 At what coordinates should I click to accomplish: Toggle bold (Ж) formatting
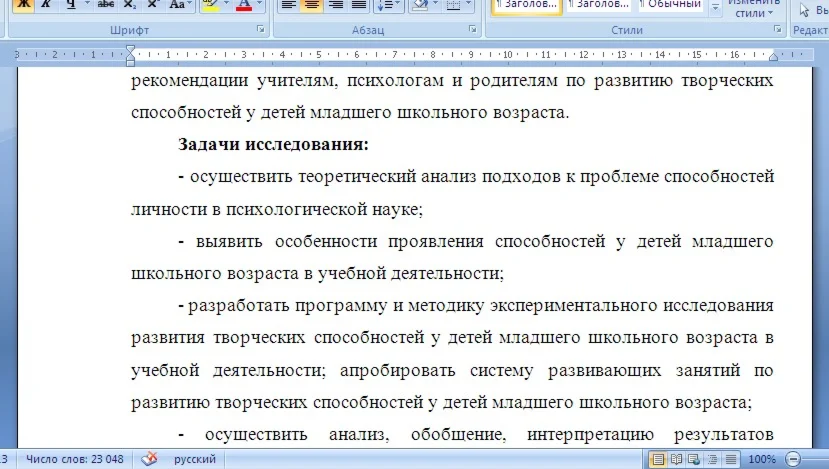[24, 5]
